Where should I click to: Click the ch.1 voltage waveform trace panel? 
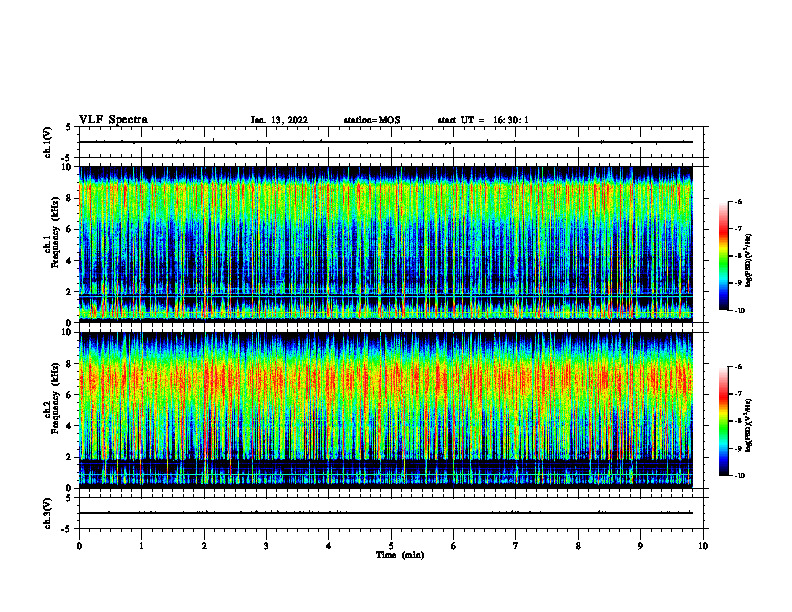(391, 142)
